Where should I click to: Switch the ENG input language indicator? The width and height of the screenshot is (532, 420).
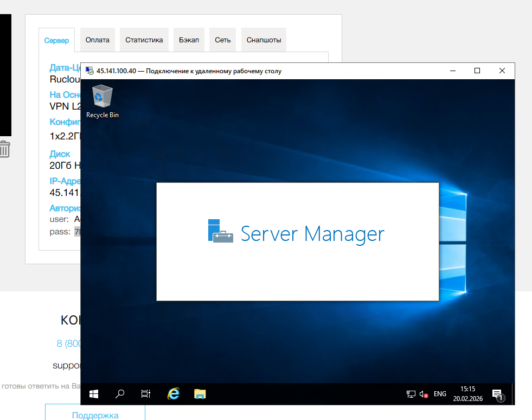tap(440, 394)
